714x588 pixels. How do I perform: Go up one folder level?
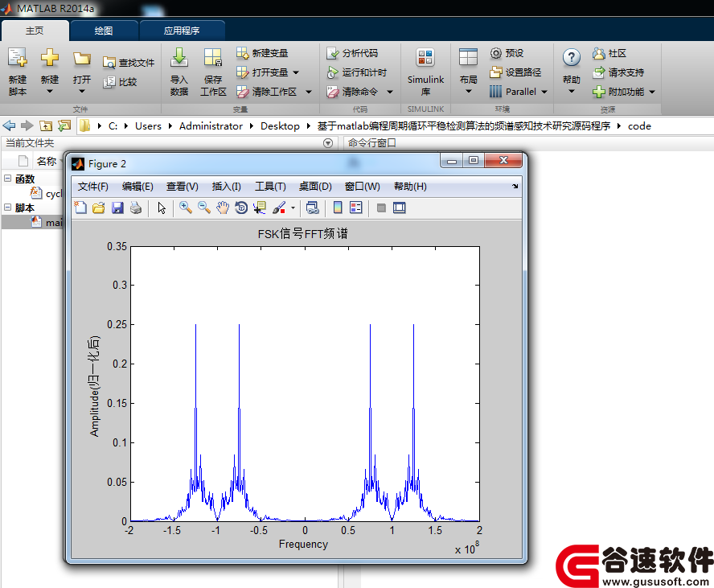[46, 125]
